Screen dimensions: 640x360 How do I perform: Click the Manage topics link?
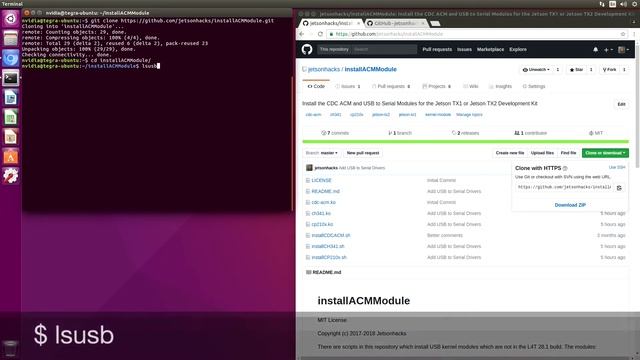pos(469,115)
